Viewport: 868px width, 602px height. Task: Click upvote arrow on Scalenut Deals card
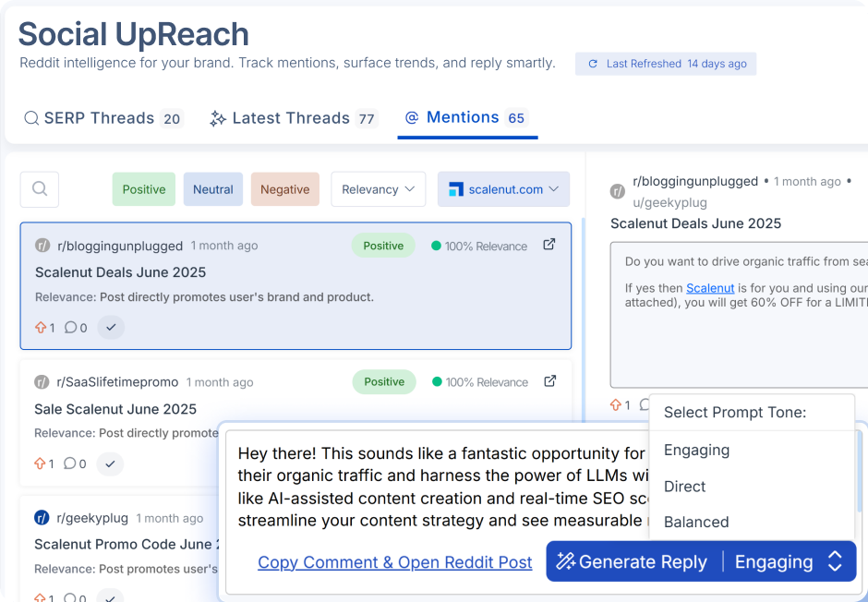[41, 327]
